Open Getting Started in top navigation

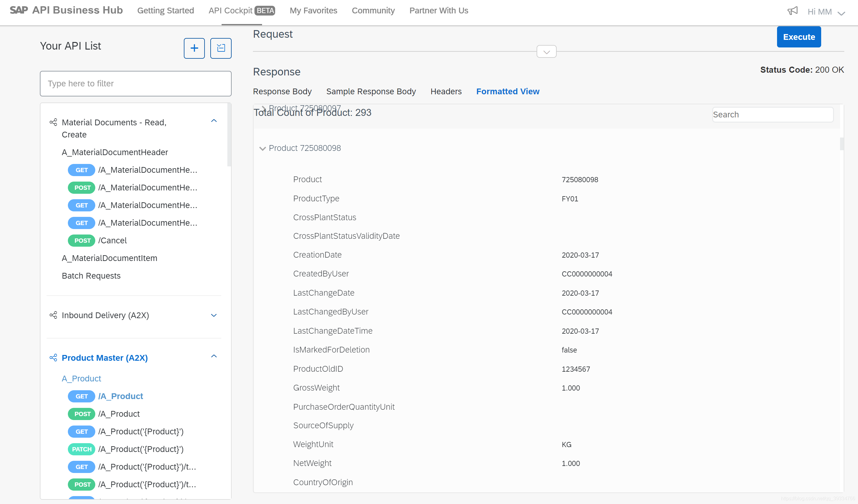[x=166, y=11]
